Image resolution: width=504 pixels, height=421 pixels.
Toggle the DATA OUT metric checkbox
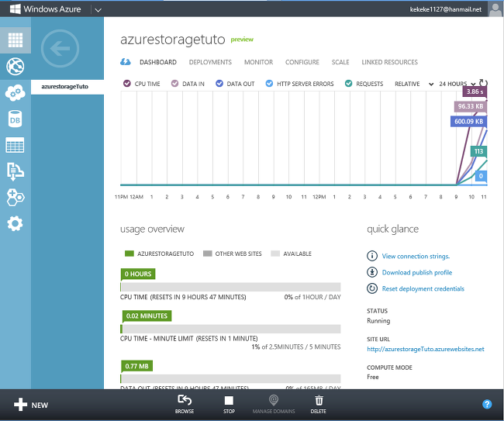pyautogui.click(x=219, y=84)
